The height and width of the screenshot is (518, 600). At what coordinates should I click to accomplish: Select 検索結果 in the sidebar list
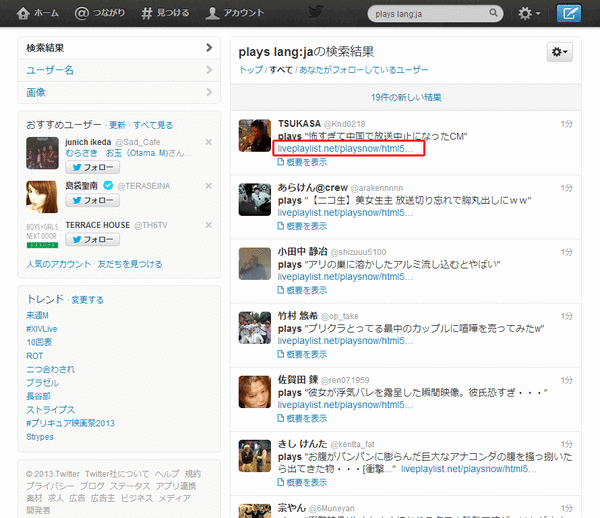(119, 48)
